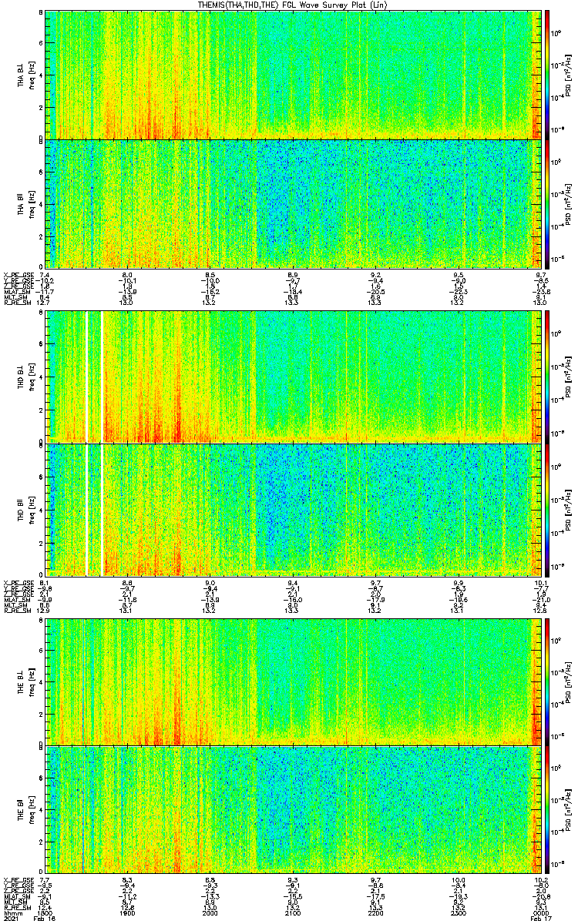Click the 2300 time tick label
Screen dimensions: 578x924
458,913
